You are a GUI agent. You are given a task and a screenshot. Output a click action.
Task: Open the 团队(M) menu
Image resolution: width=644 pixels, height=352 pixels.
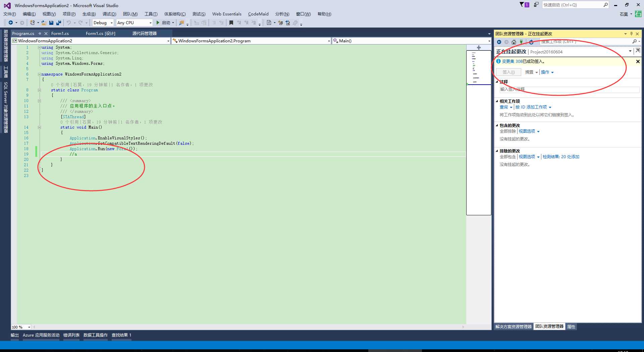click(130, 14)
